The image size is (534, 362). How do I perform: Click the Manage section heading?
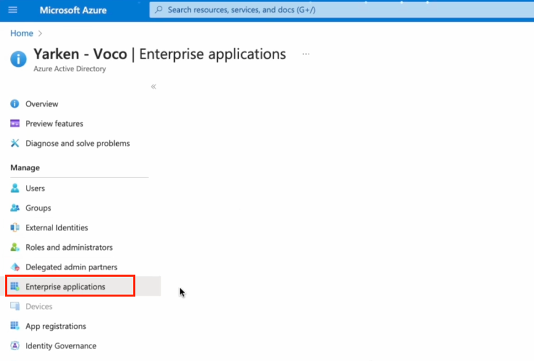(25, 168)
